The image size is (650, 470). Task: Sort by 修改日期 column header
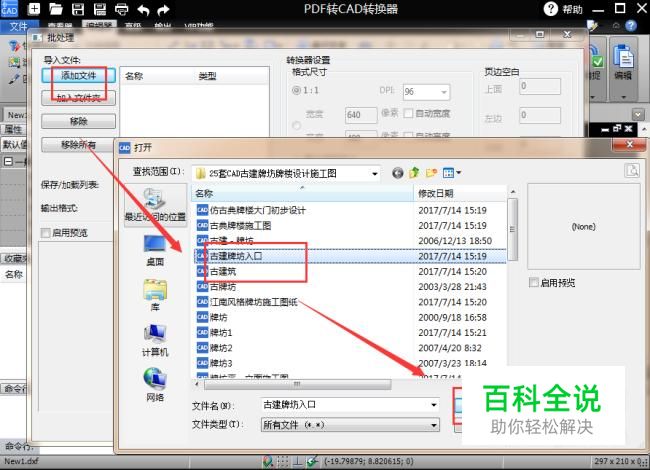coord(460,193)
